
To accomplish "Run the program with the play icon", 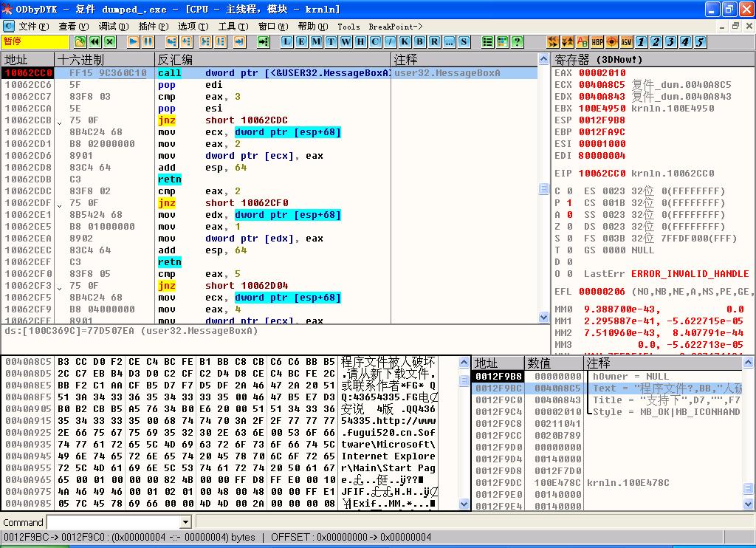I will pyautogui.click(x=134, y=42).
